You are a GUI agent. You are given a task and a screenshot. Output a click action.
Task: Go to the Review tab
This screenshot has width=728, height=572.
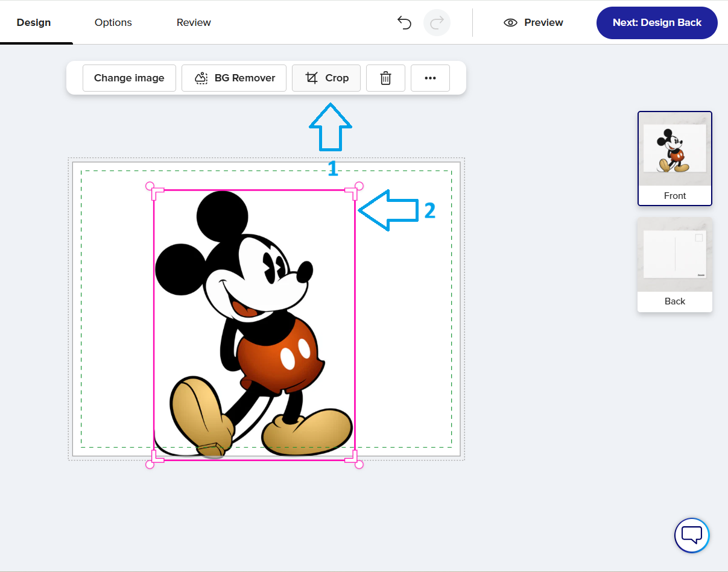click(x=194, y=23)
